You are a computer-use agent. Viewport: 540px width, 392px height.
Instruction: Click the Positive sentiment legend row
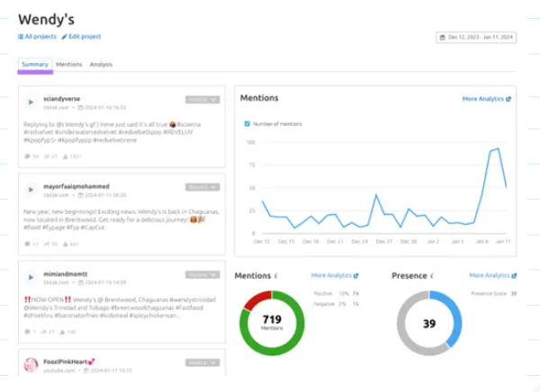point(336,294)
